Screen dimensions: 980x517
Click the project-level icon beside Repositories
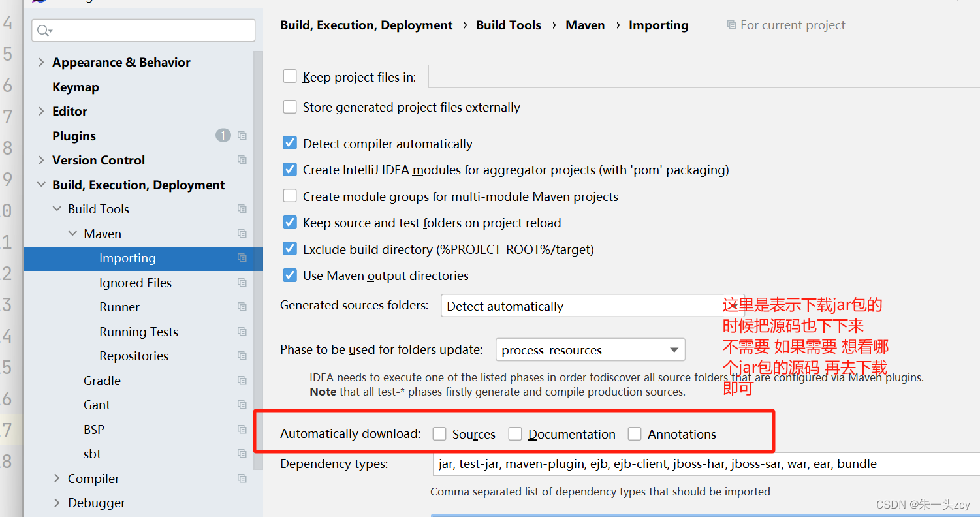(x=242, y=356)
